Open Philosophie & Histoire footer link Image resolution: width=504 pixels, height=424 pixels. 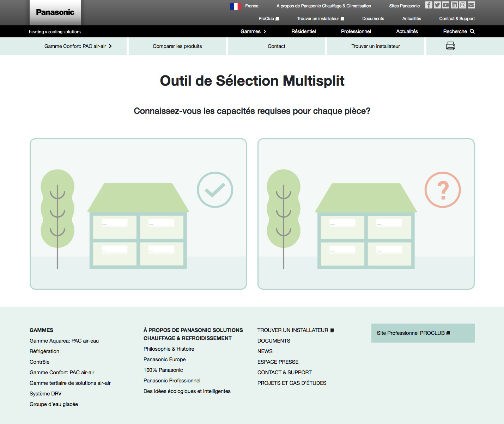click(x=169, y=349)
